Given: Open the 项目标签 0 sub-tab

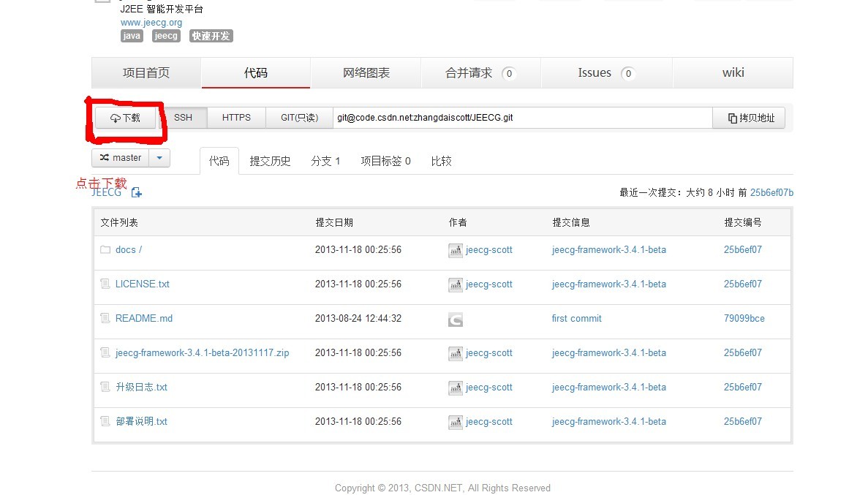Looking at the screenshot, I should click(386, 161).
